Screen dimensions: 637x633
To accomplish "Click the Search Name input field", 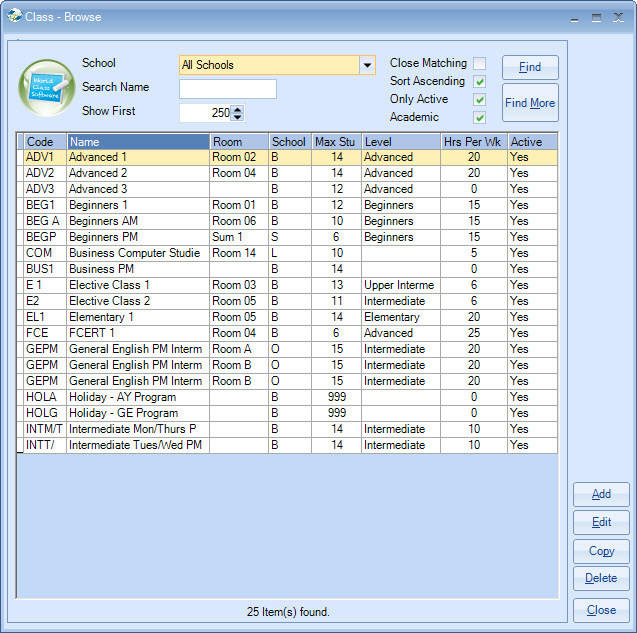I will click(x=228, y=89).
